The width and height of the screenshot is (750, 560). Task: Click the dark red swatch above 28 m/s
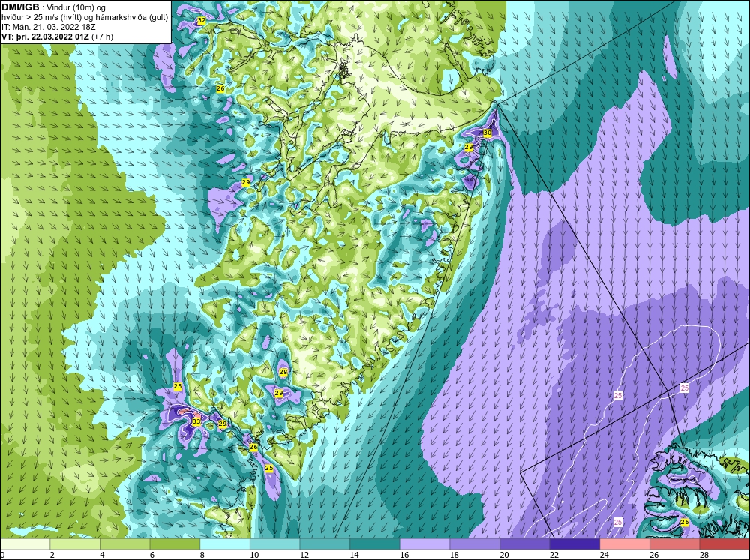pos(724,544)
